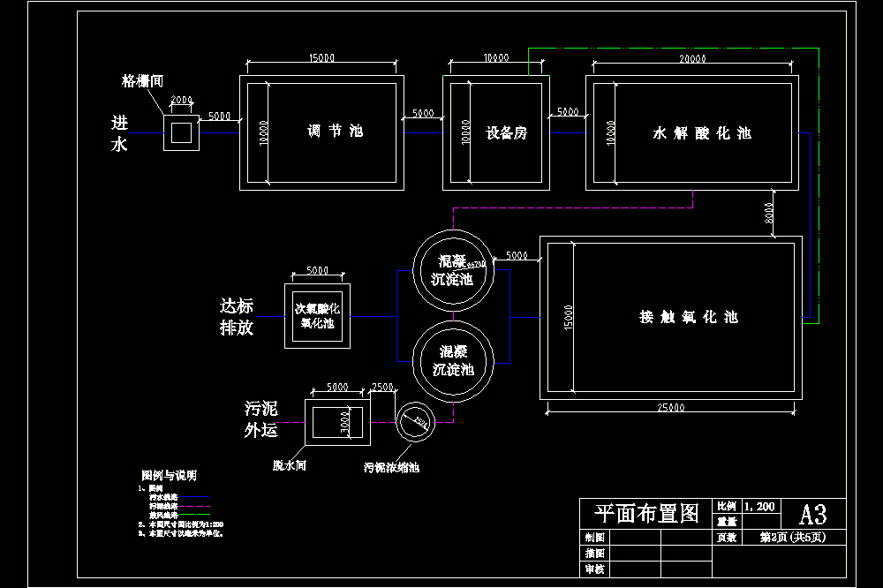Select the A3 sheet size cell

813,514
